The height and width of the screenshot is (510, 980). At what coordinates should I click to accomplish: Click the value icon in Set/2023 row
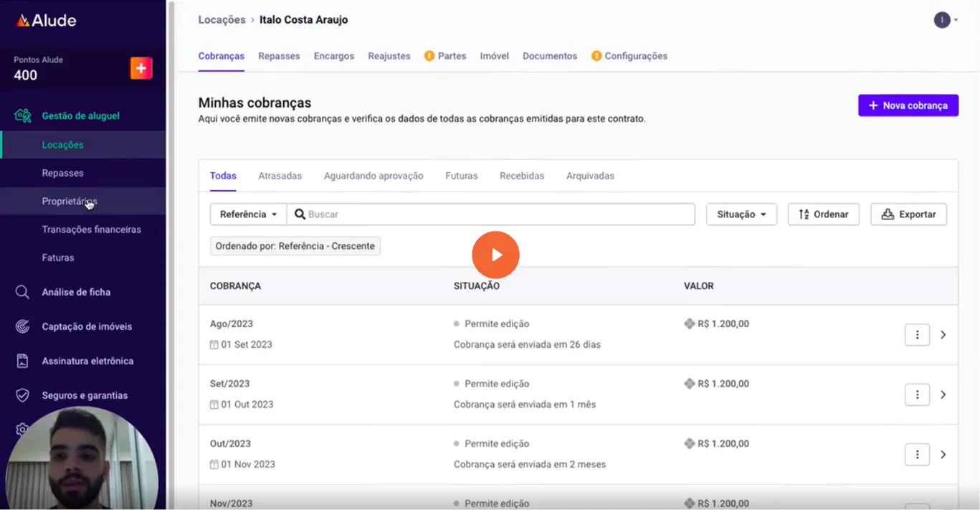pyautogui.click(x=690, y=384)
